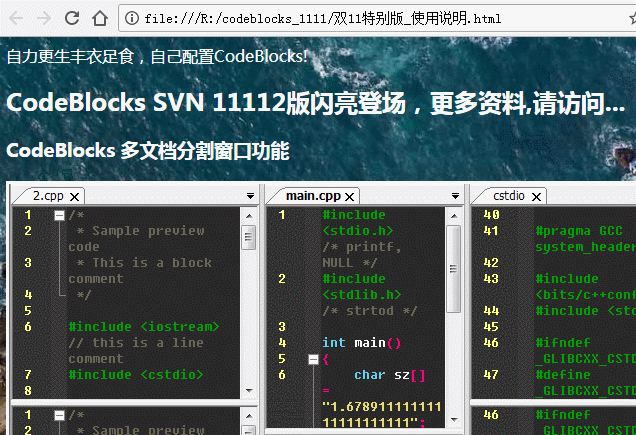Click the '#include <cstdio>' line in 2.cpp
Viewport: 636px width, 435px height.
click(135, 375)
